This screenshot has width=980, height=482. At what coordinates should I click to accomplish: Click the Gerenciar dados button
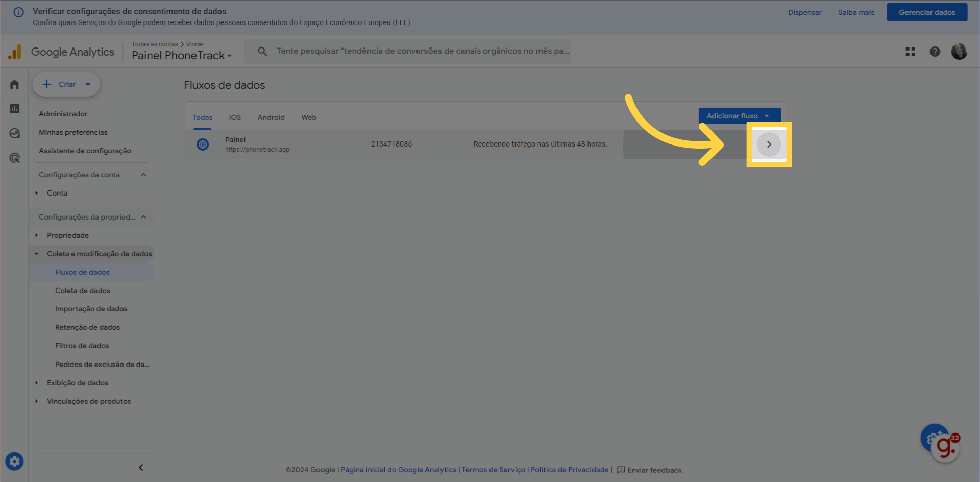[x=927, y=12]
